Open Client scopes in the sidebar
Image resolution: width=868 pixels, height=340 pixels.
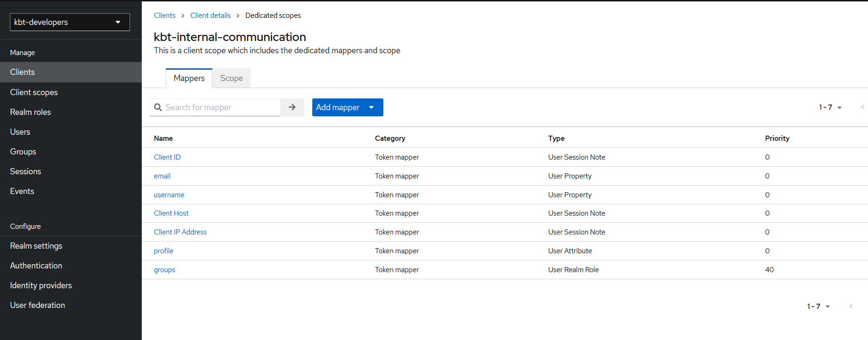click(x=71, y=92)
